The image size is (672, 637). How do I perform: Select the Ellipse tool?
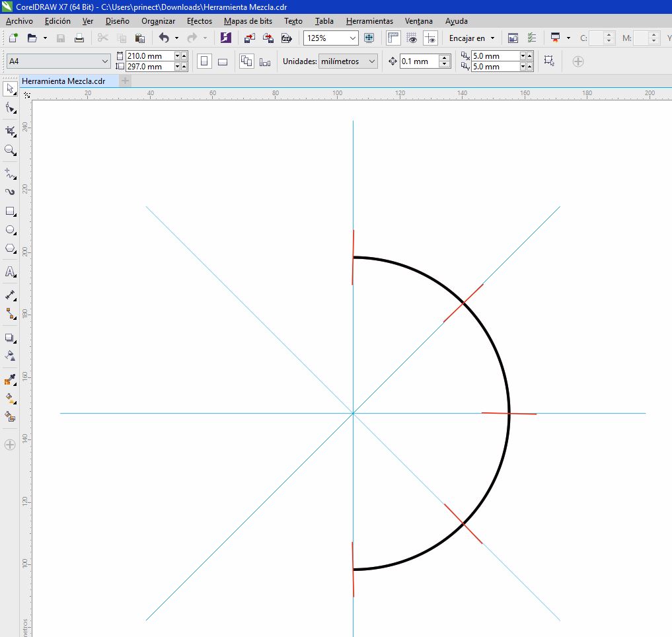pos(11,230)
